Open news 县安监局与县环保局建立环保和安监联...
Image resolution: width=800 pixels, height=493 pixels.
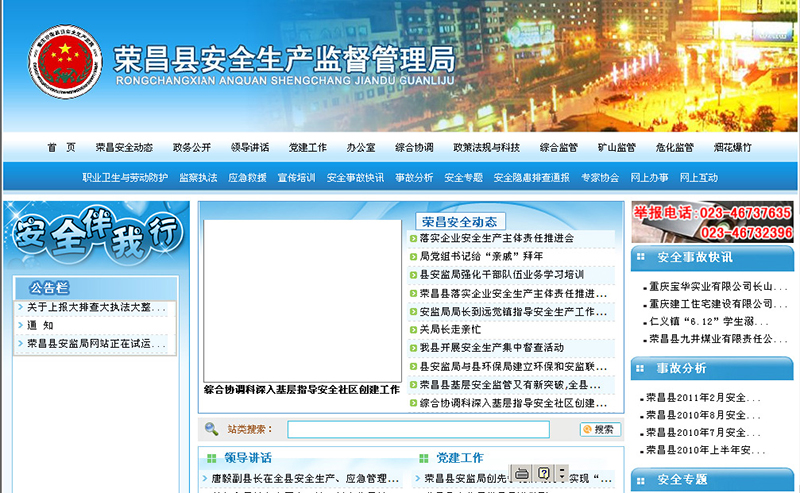tap(513, 366)
